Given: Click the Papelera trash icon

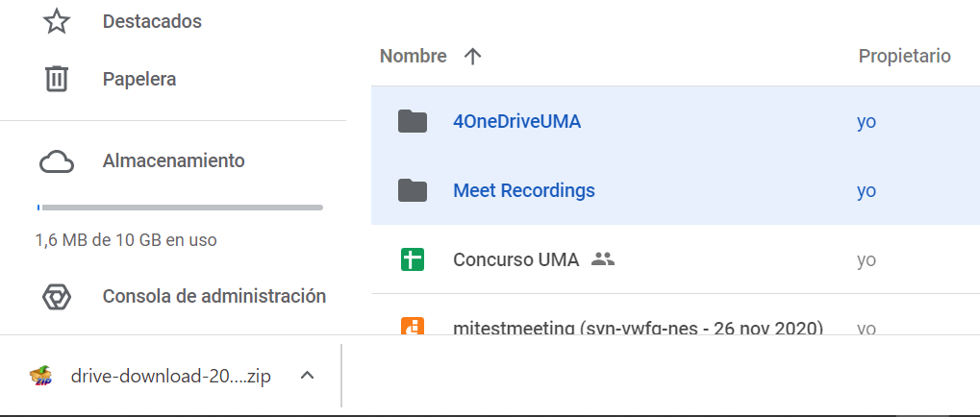Looking at the screenshot, I should point(56,80).
